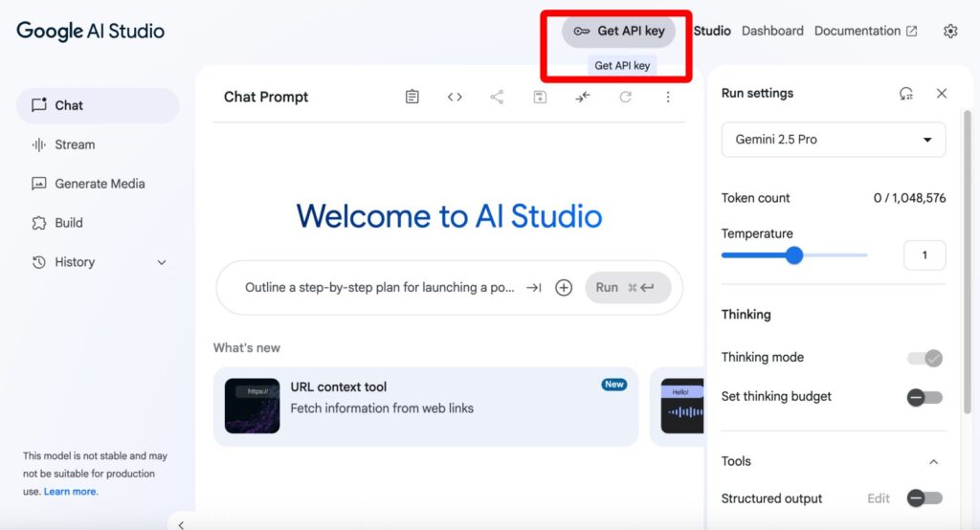The height and width of the screenshot is (530, 980).
Task: Open History in the sidebar
Action: [x=98, y=262]
